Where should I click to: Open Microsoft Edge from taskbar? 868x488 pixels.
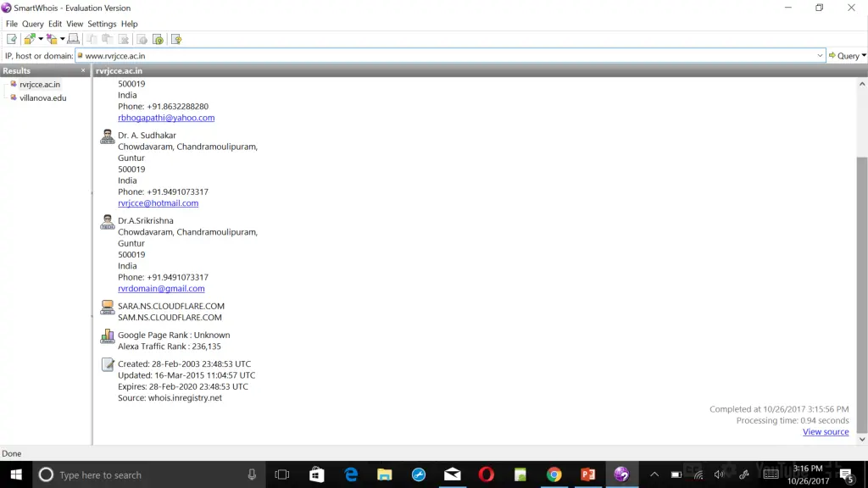pos(351,474)
